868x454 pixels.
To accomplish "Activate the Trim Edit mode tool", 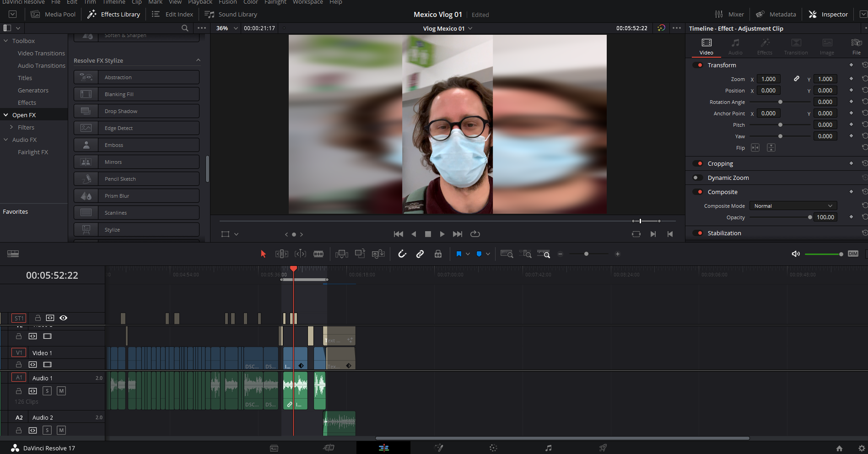I will 281,254.
